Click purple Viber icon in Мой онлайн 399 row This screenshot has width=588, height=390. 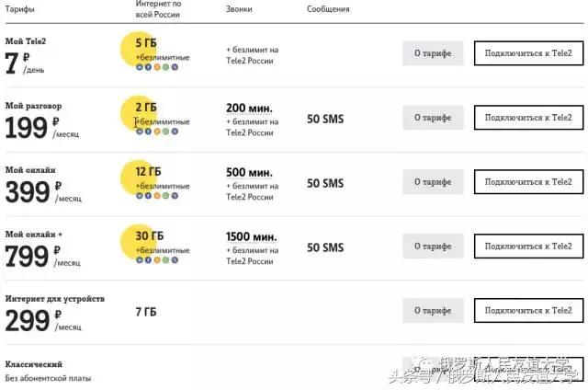pos(175,196)
